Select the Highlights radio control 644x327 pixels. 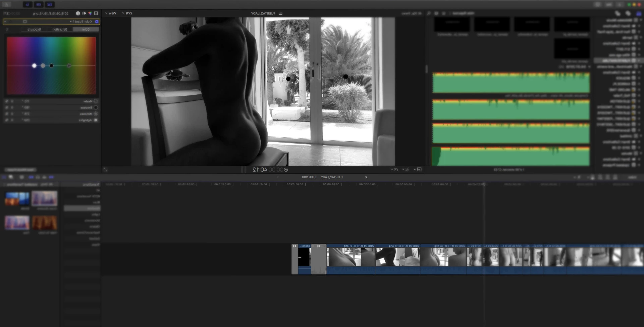pyautogui.click(x=96, y=120)
